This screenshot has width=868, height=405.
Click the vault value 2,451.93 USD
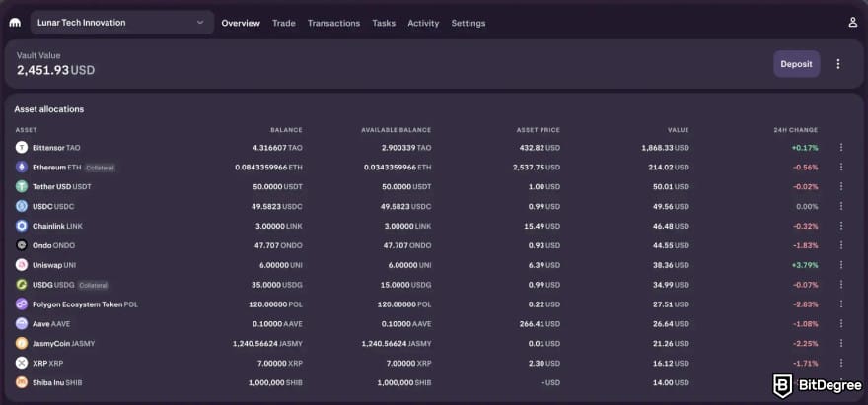55,70
